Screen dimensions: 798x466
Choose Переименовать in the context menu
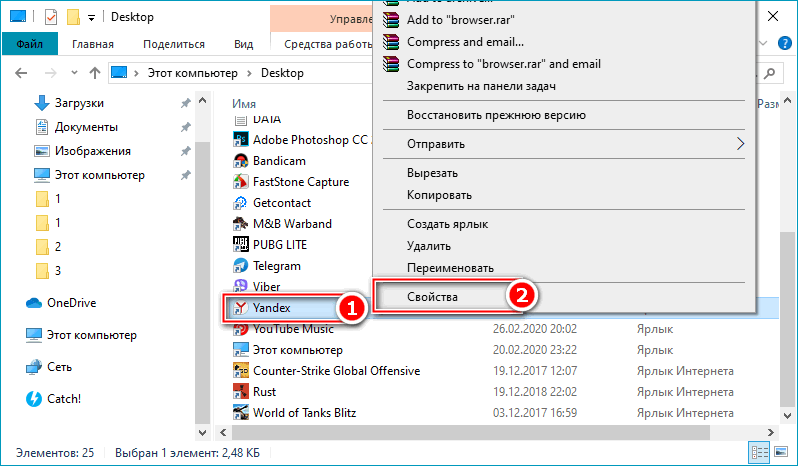tap(450, 268)
